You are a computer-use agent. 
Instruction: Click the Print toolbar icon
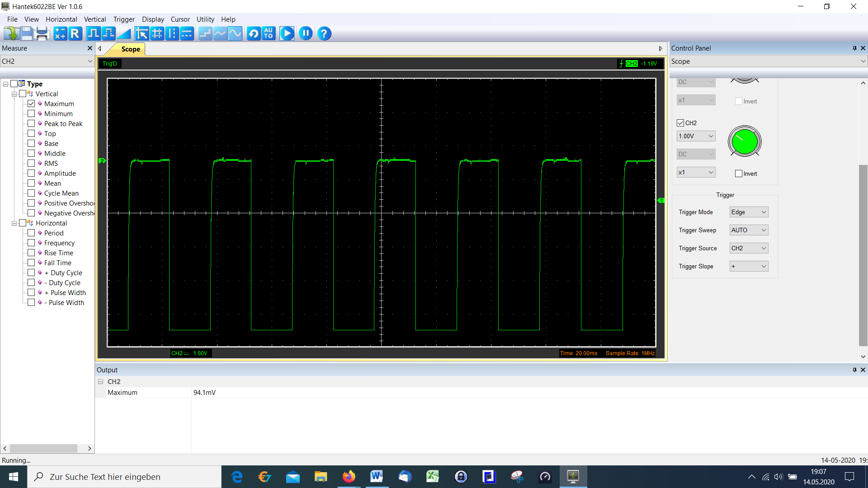point(42,33)
